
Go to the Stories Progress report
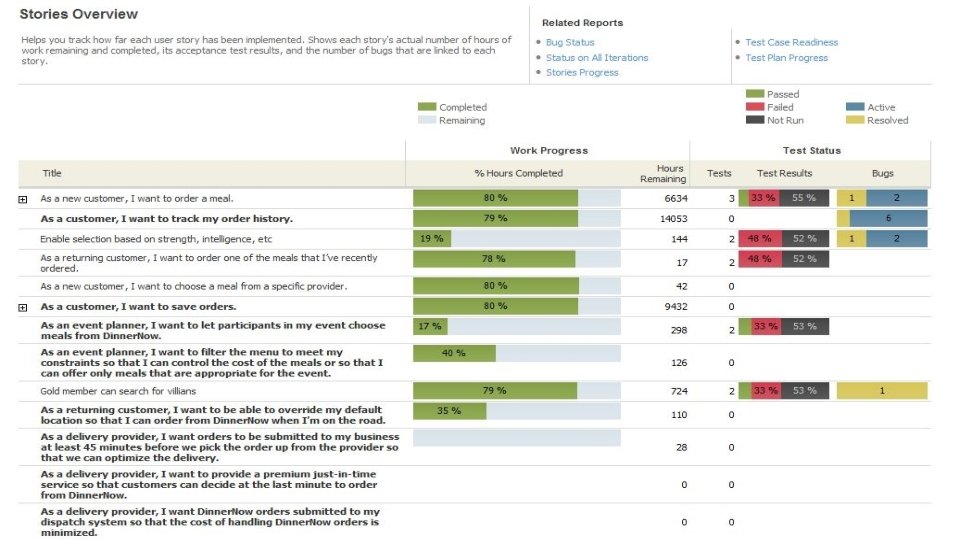582,73
